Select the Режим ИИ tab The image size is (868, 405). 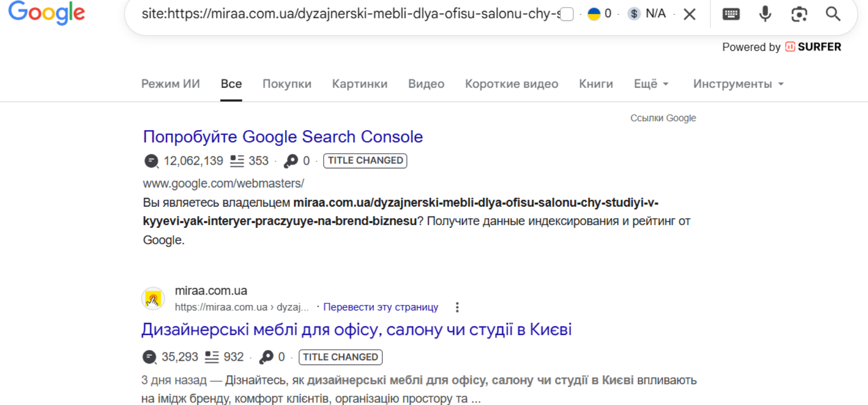tap(170, 84)
